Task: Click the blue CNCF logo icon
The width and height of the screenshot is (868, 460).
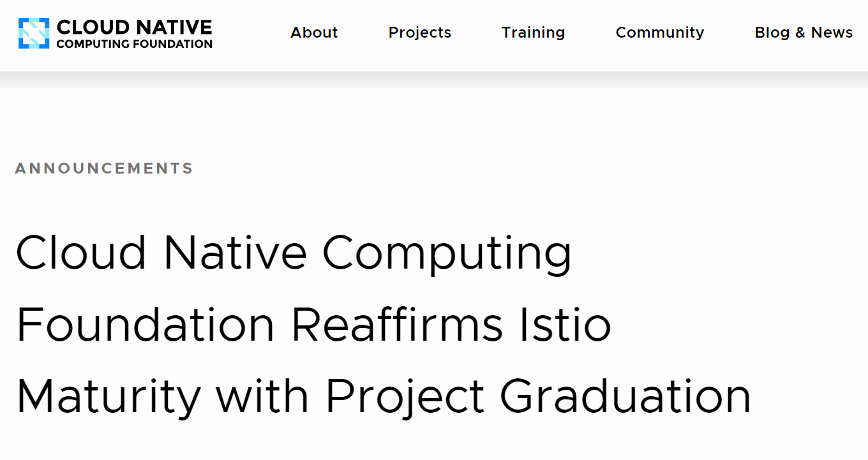Action: (x=34, y=33)
